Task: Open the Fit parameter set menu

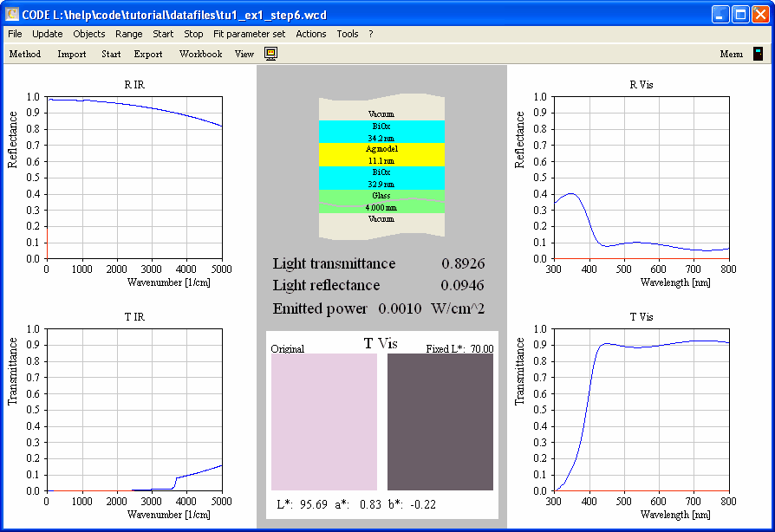Action: pos(249,34)
